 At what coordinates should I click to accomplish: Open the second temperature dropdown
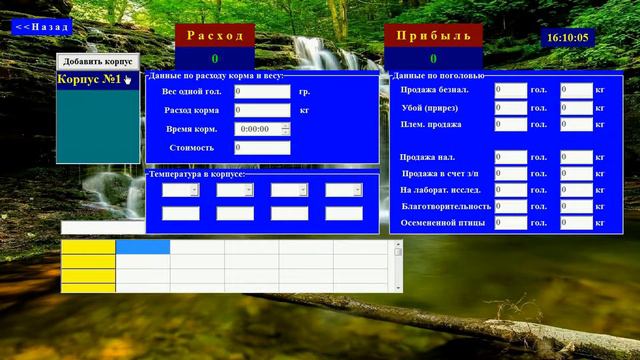(x=249, y=190)
